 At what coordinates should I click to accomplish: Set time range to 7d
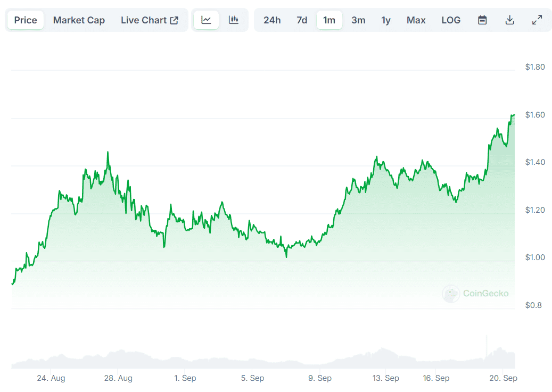(302, 20)
